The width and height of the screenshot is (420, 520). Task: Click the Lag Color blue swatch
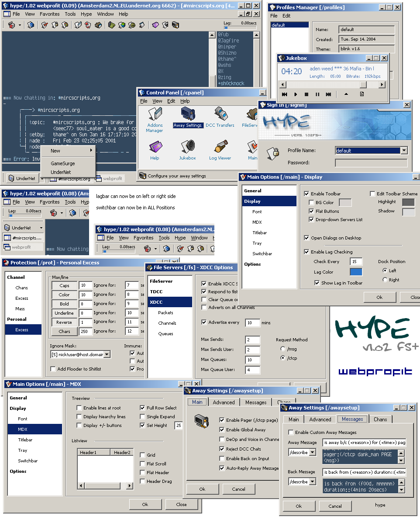pos(356,272)
